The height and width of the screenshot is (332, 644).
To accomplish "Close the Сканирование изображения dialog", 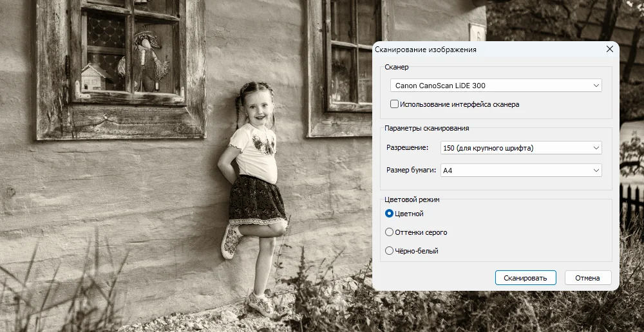I will [x=609, y=50].
